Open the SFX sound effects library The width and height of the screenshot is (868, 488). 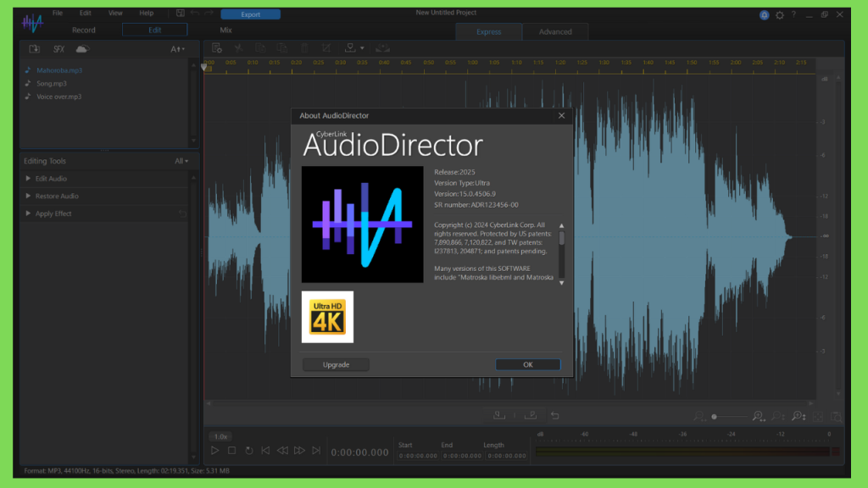click(58, 49)
